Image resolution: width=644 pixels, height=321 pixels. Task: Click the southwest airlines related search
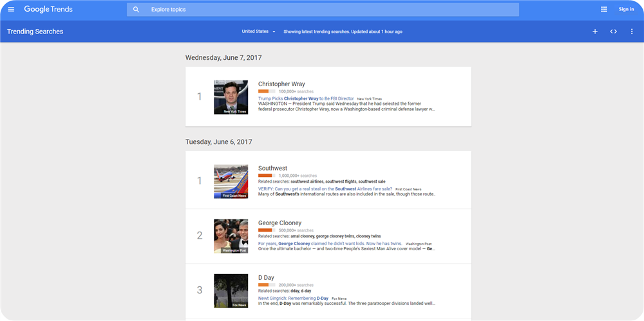point(307,181)
